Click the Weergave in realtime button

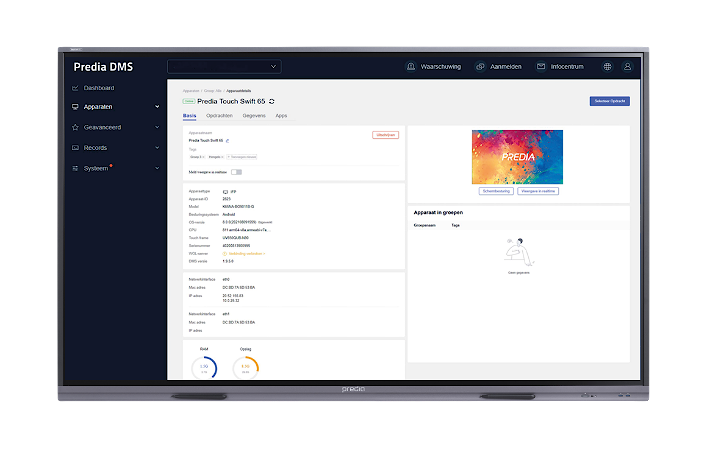click(x=538, y=191)
